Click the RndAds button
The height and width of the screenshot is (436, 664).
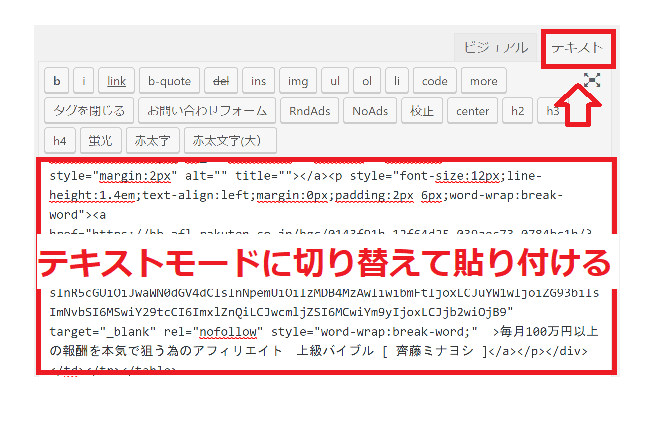309,110
